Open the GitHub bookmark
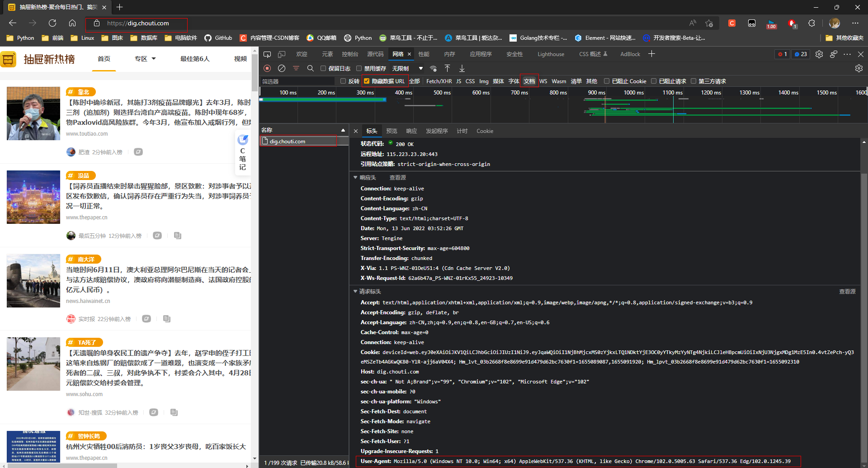868x468 pixels. (218, 38)
